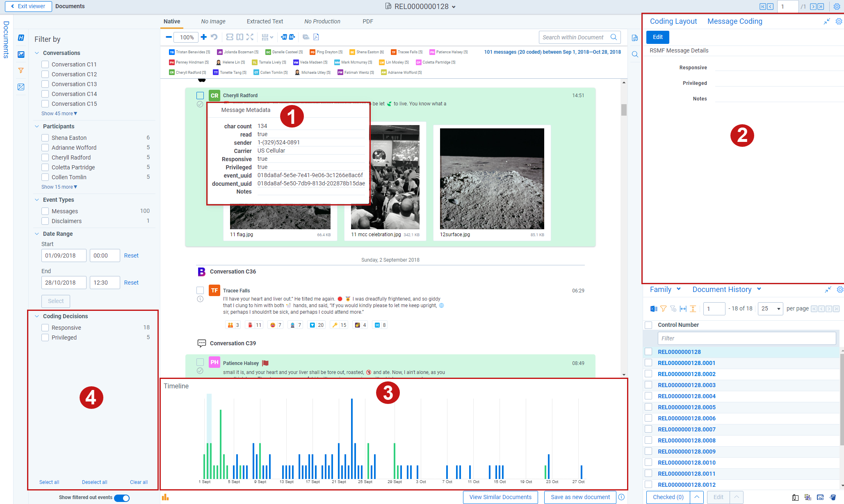The width and height of the screenshot is (844, 504).
Task: Click the fullscreen expand arrows icon
Action: point(250,37)
